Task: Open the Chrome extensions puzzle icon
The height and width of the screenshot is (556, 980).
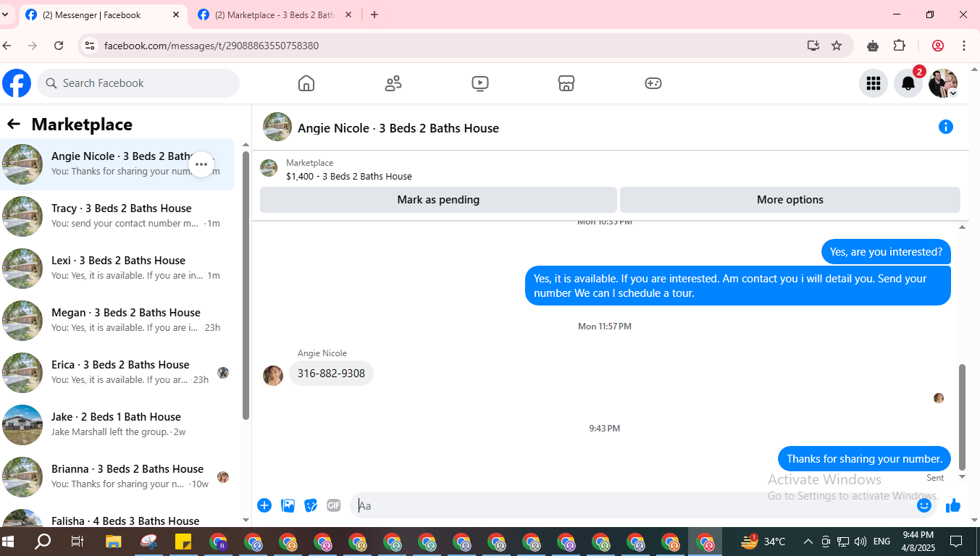Action: pyautogui.click(x=899, y=46)
